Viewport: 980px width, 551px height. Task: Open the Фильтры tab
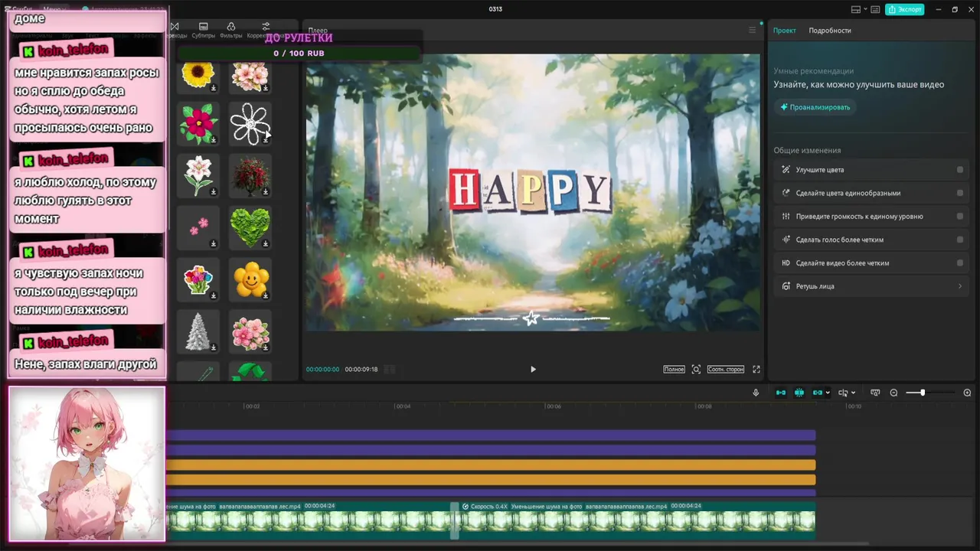click(x=230, y=31)
